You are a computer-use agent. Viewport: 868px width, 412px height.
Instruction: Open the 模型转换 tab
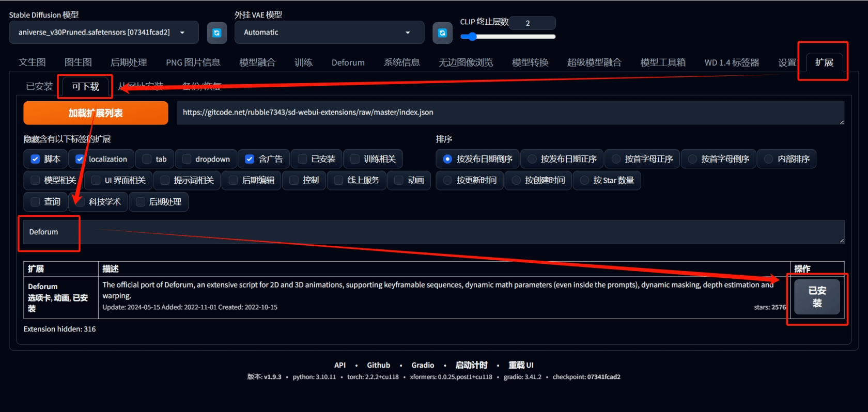click(530, 62)
